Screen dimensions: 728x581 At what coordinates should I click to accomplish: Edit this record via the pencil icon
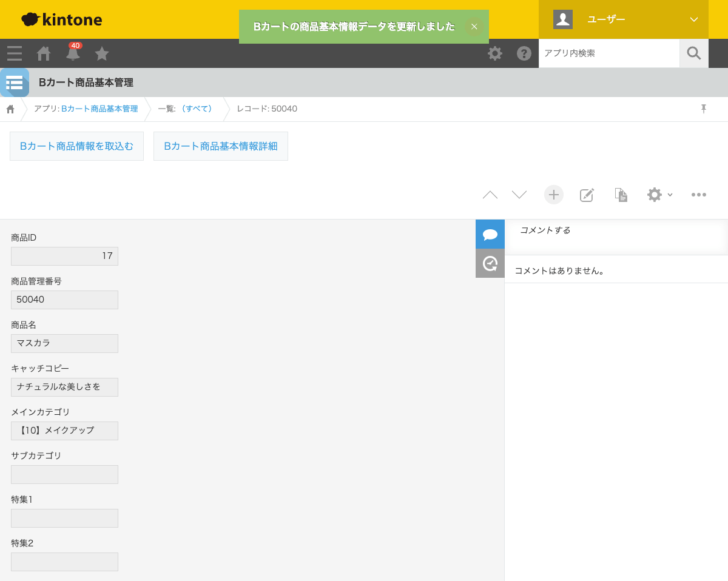click(x=587, y=195)
